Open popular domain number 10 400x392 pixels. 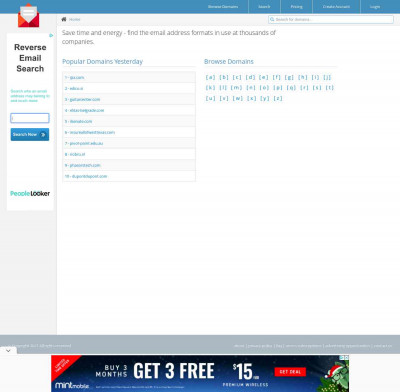pyautogui.click(x=86, y=176)
